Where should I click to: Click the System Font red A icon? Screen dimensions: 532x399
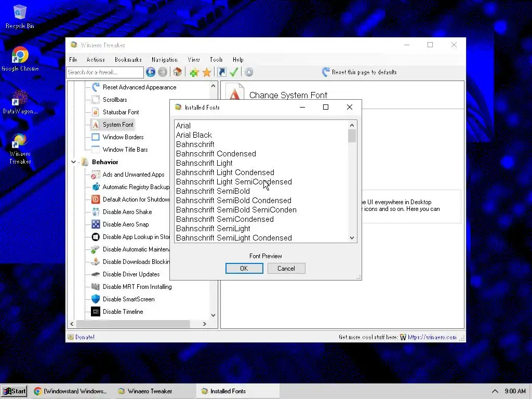[x=96, y=125]
